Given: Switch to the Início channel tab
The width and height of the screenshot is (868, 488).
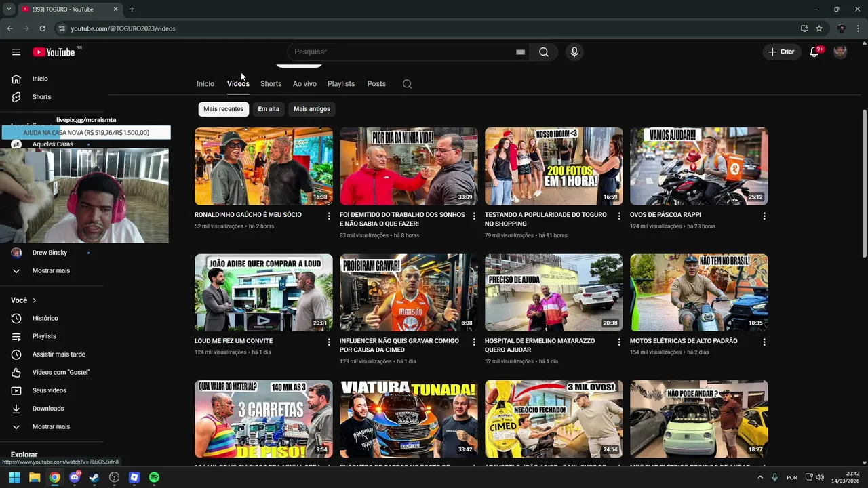Looking at the screenshot, I should click(x=205, y=84).
